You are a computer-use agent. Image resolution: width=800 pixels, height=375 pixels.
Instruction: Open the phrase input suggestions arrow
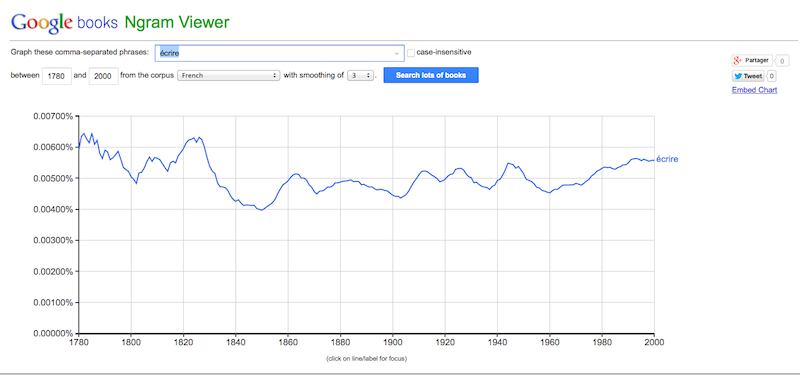click(396, 53)
